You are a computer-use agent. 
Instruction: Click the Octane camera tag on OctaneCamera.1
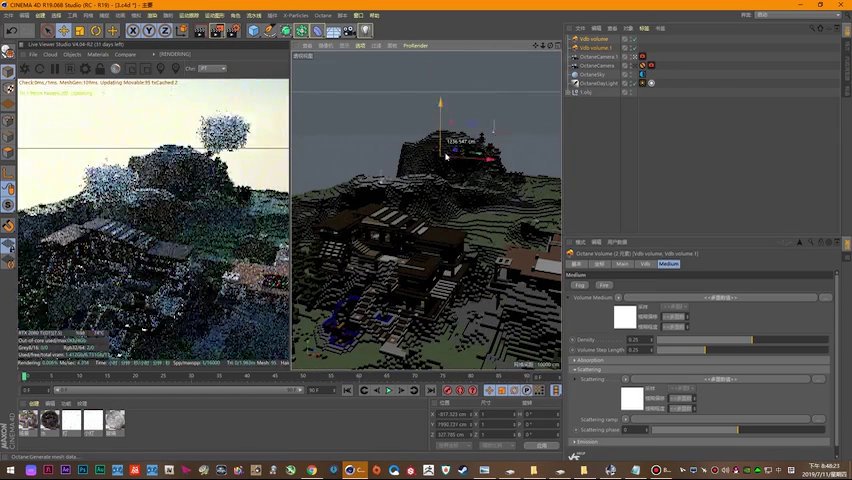[642, 57]
